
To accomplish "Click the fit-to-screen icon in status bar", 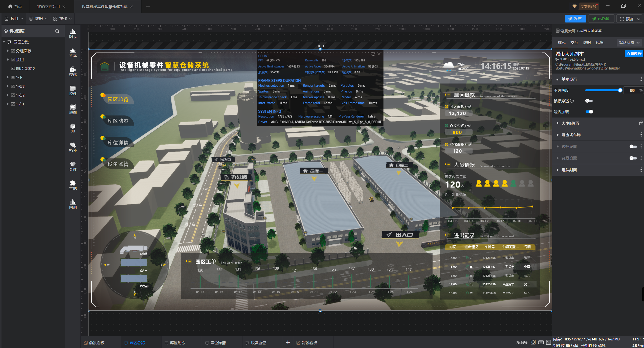I will click(x=533, y=342).
